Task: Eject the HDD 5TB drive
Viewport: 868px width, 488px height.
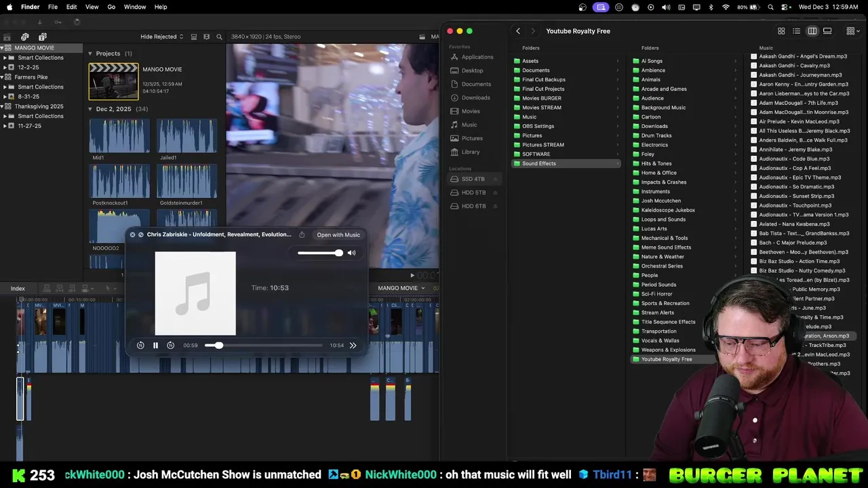Action: tap(495, 192)
